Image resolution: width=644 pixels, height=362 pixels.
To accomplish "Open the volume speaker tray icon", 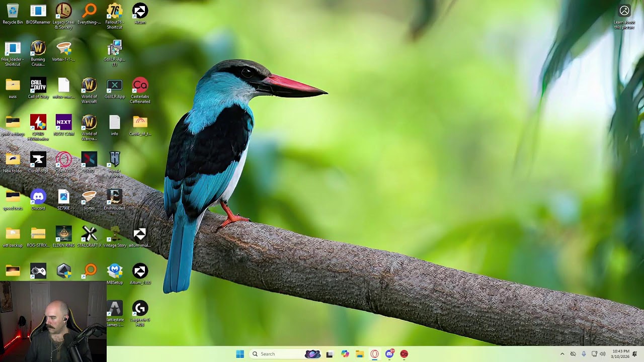I will click(x=603, y=354).
